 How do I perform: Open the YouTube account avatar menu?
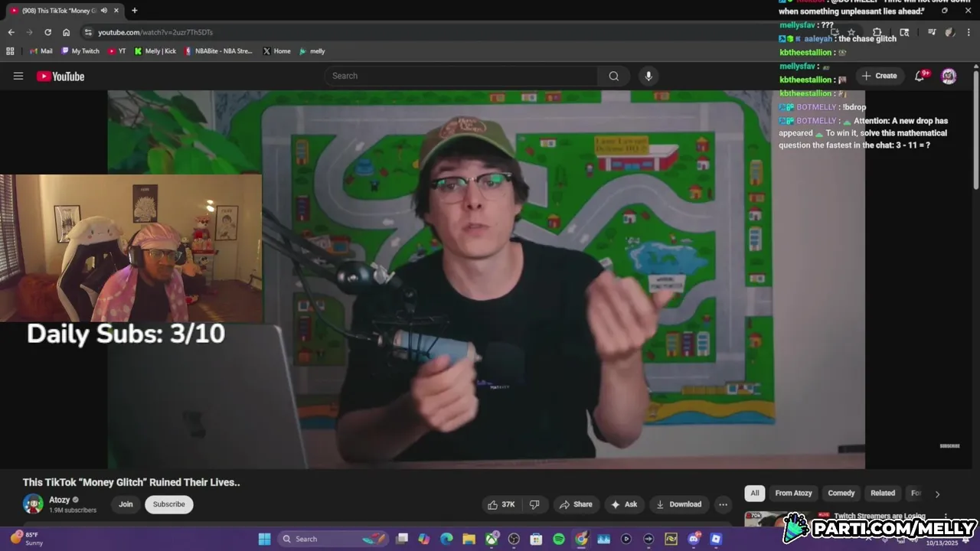(x=949, y=76)
